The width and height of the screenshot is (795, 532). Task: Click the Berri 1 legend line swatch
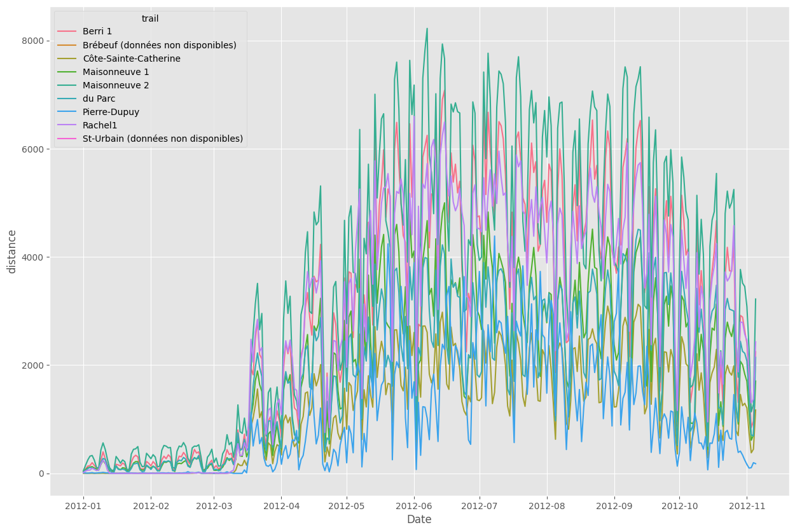[67, 32]
